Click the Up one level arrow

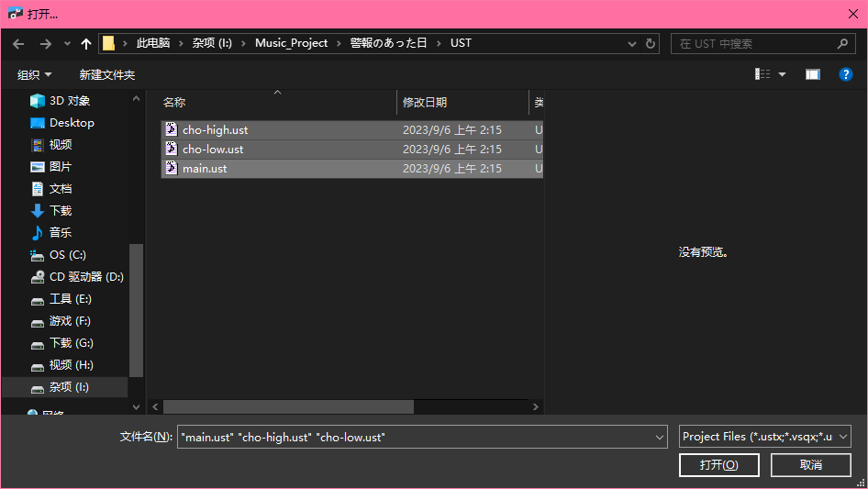86,44
